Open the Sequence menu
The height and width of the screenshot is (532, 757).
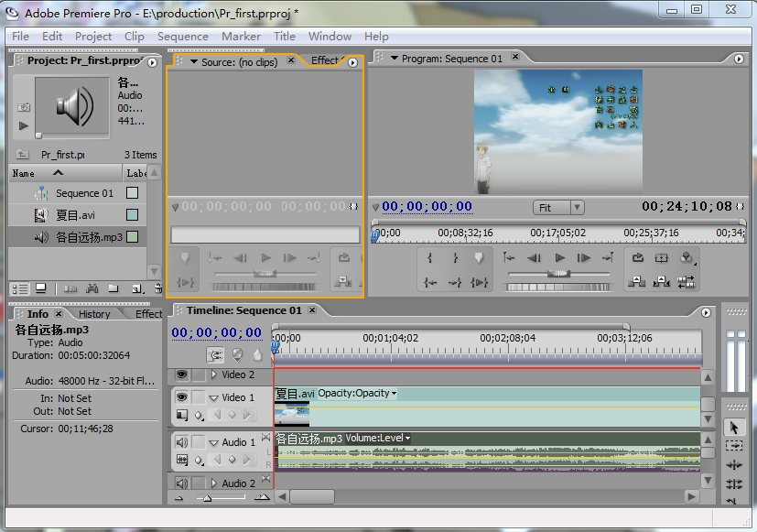[182, 37]
